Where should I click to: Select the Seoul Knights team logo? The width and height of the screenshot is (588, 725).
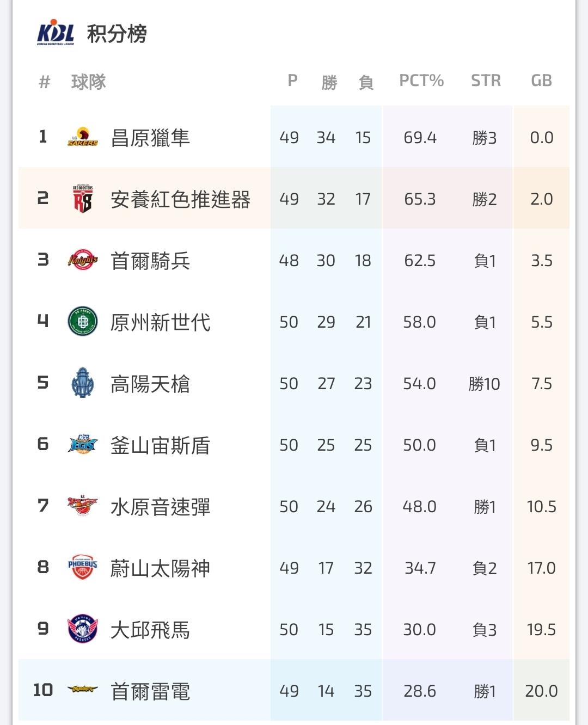tap(83, 260)
